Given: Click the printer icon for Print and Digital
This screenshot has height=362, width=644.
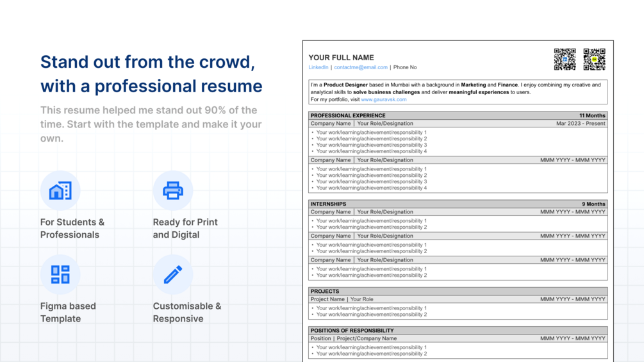Looking at the screenshot, I should [x=173, y=190].
